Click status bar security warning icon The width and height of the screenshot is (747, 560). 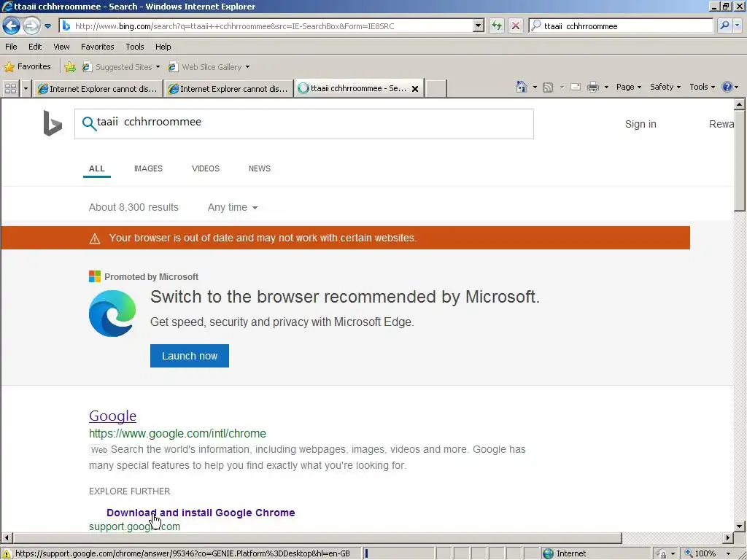coord(7,553)
